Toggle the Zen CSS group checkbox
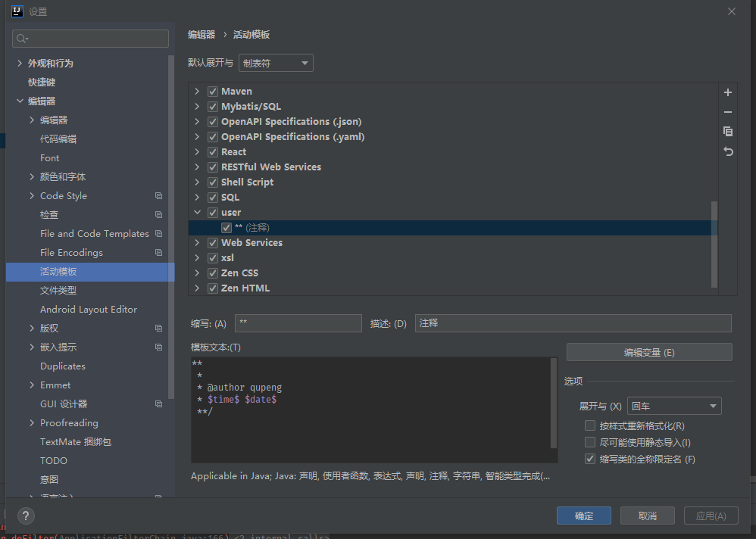The height and width of the screenshot is (539, 756). coord(213,273)
